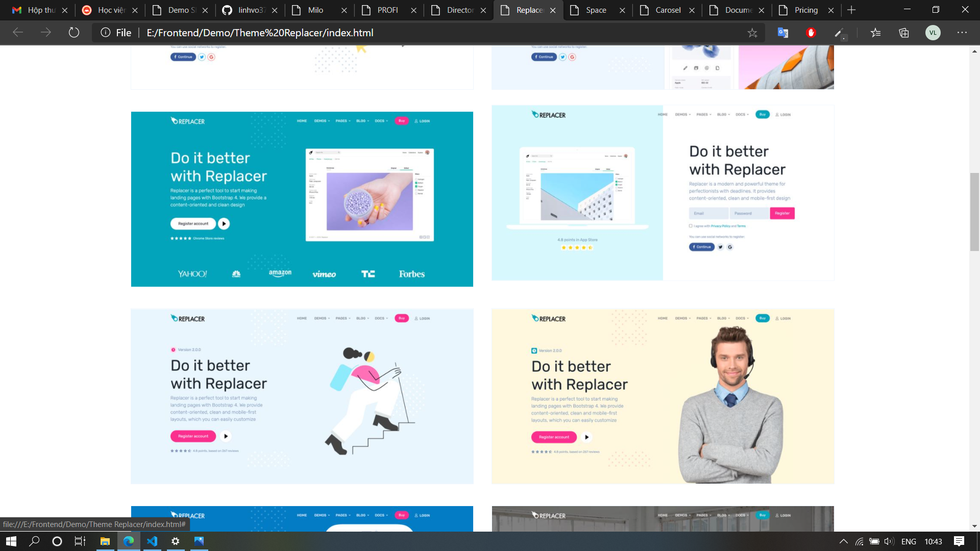980x551 pixels.
Task: Launch Visual Studio Code from the taskbar
Action: [x=153, y=541]
